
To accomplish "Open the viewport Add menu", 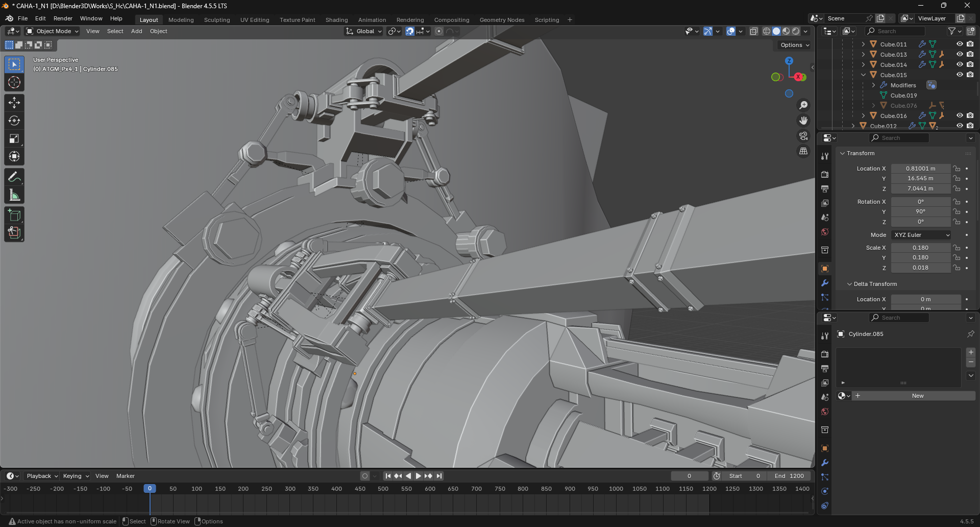I will click(x=136, y=31).
